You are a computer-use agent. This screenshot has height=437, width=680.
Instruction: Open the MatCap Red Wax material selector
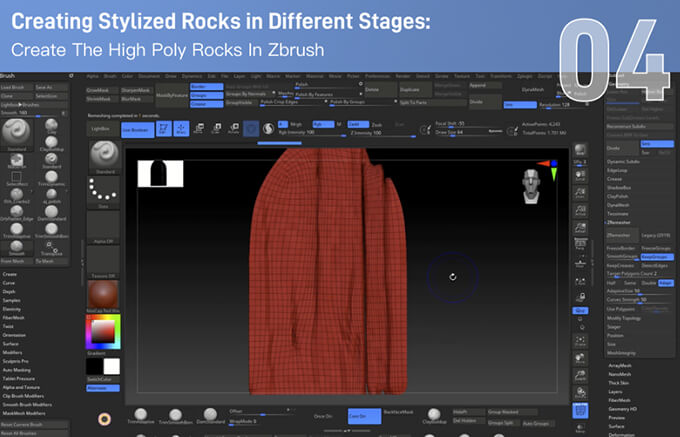point(103,297)
